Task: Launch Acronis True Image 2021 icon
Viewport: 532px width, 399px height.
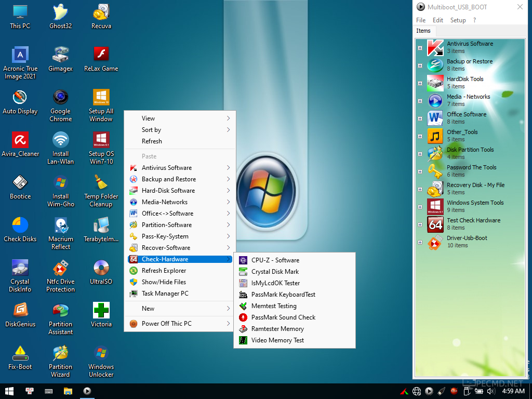Action: point(20,63)
